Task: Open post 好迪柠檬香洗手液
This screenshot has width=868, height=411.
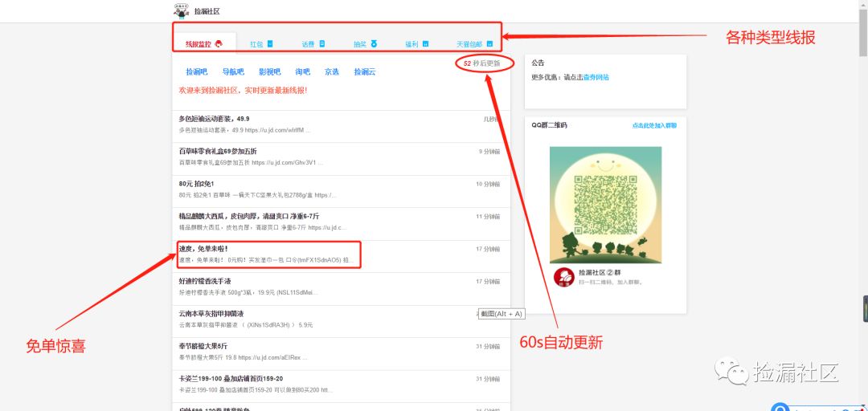Action: click(x=203, y=282)
